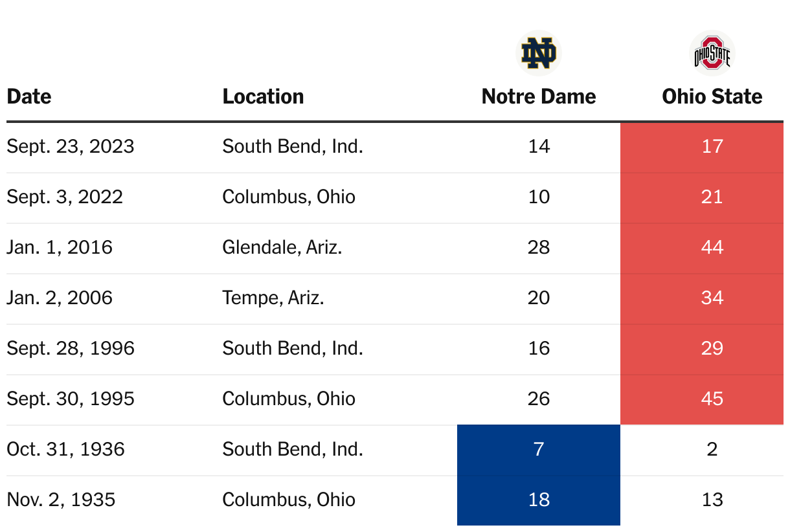Click the blue Notre Dame score 7
This screenshot has width=790, height=532.
538,449
